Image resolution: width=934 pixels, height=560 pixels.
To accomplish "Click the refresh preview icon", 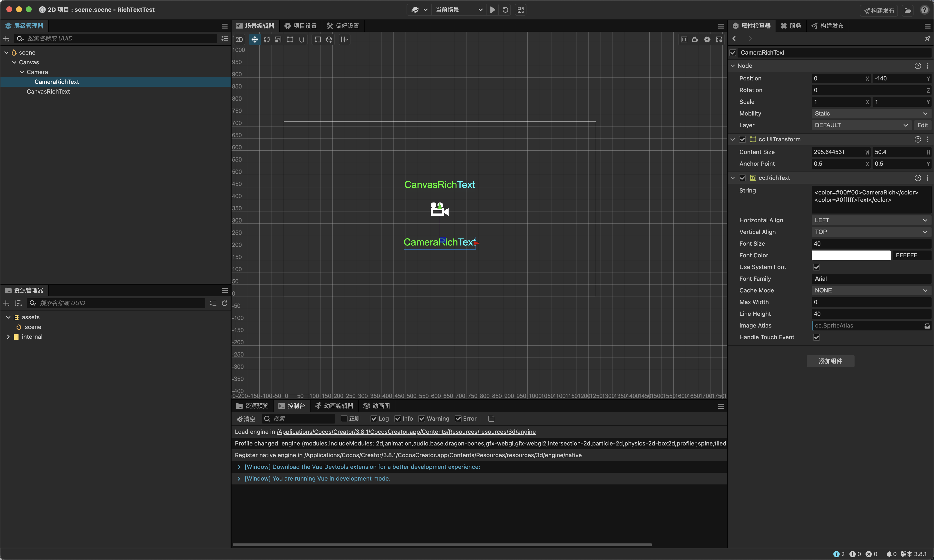I will [505, 10].
